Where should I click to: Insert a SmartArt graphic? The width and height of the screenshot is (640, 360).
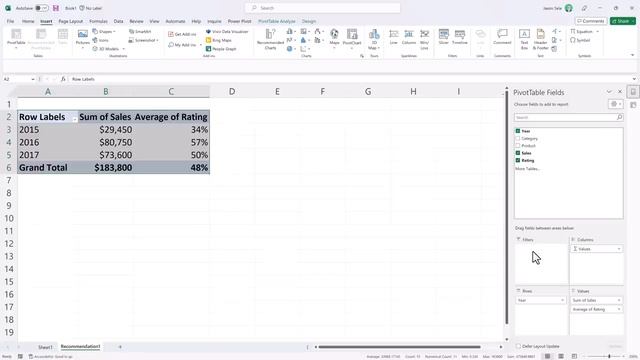[x=140, y=31]
